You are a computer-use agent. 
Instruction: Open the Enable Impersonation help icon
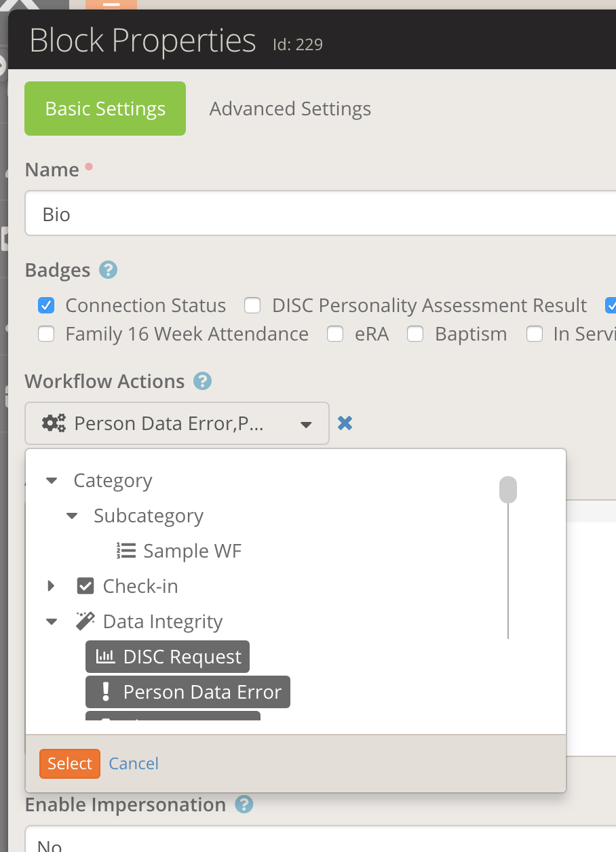[x=242, y=805]
